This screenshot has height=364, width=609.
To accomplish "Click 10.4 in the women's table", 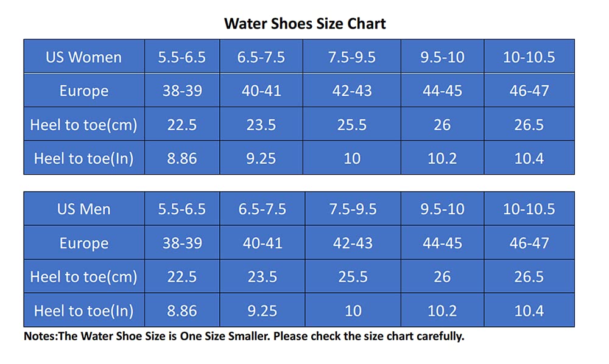I will [529, 159].
